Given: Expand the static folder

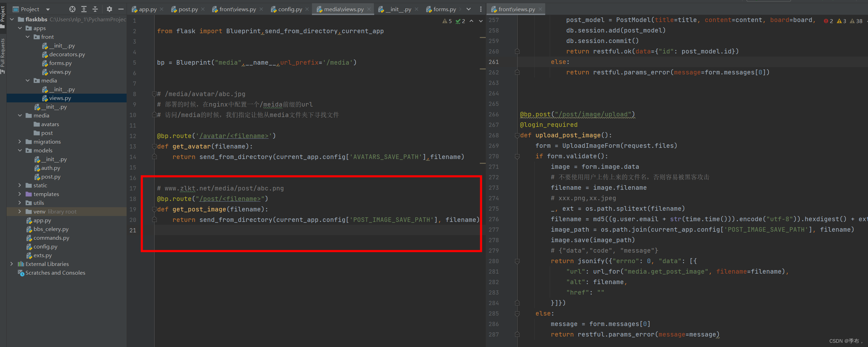Looking at the screenshot, I should coord(20,186).
